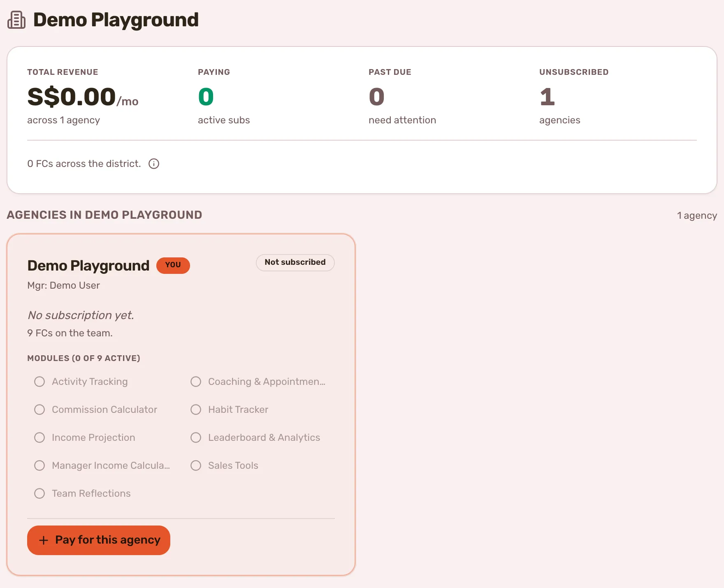Click the unsubscribed agencies count 1
This screenshot has width=724, height=588.
[x=548, y=97]
